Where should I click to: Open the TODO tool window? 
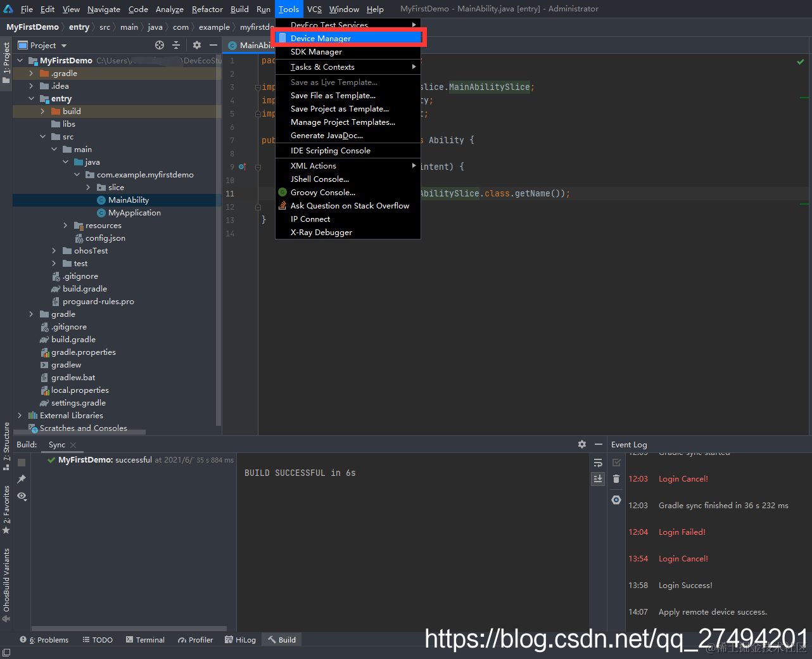[98, 640]
